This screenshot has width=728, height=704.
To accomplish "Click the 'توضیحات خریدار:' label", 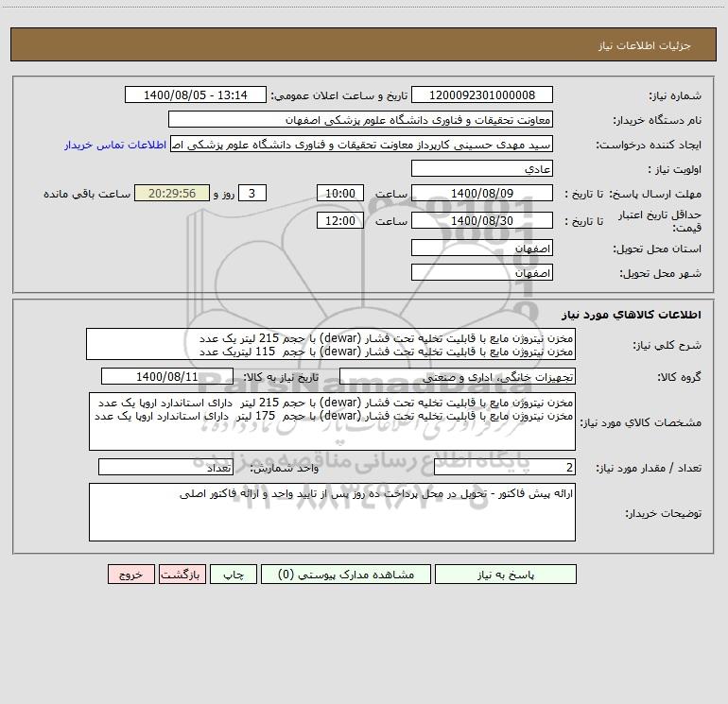I will click(x=663, y=513).
